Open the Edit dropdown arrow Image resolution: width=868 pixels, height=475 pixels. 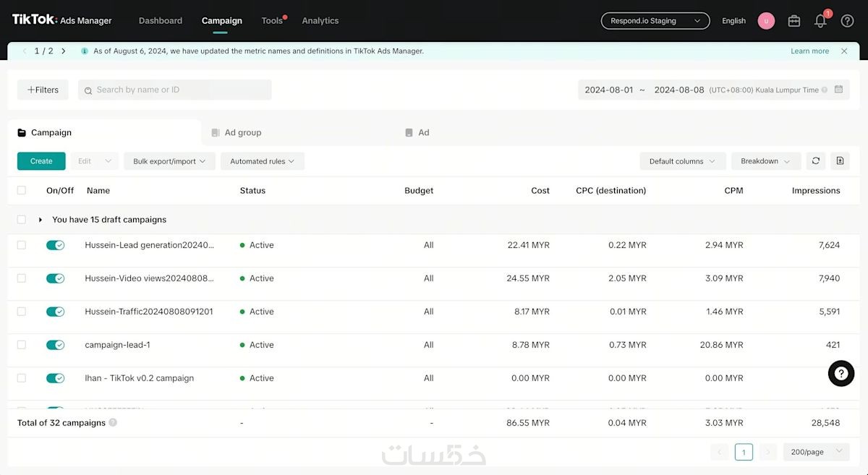(109, 161)
